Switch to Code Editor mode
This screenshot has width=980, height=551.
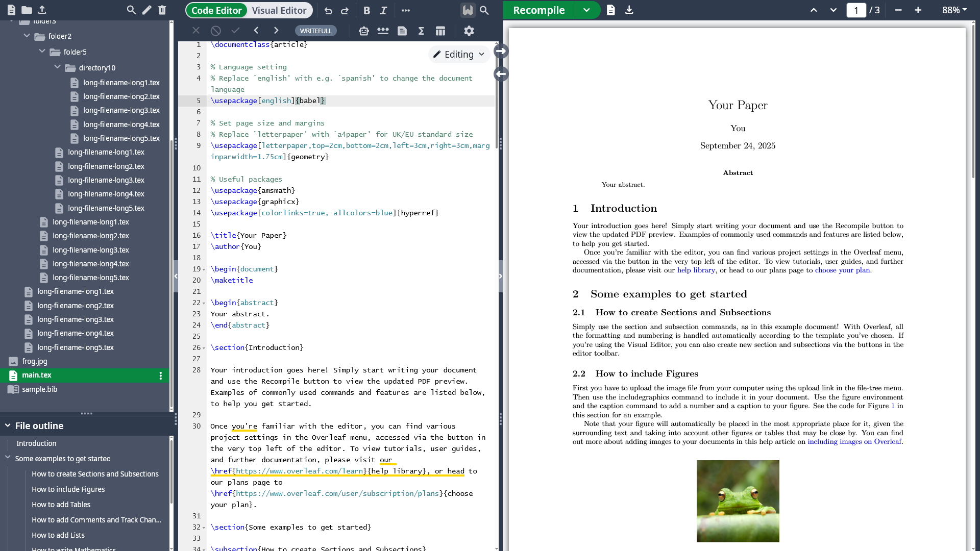(216, 10)
